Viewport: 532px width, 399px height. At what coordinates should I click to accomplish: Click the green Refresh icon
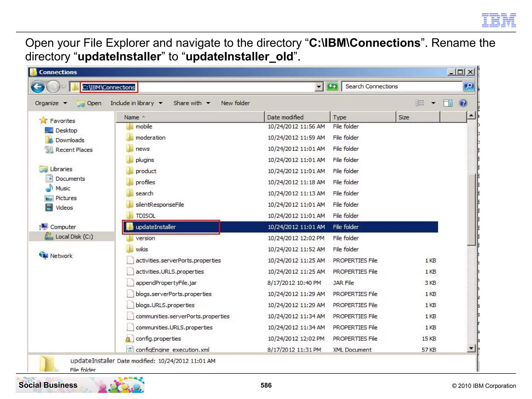332,87
